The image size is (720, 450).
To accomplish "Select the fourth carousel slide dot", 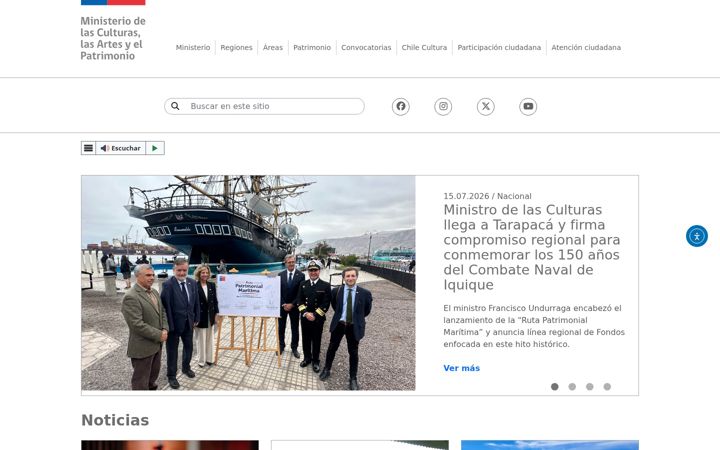I will (x=607, y=387).
